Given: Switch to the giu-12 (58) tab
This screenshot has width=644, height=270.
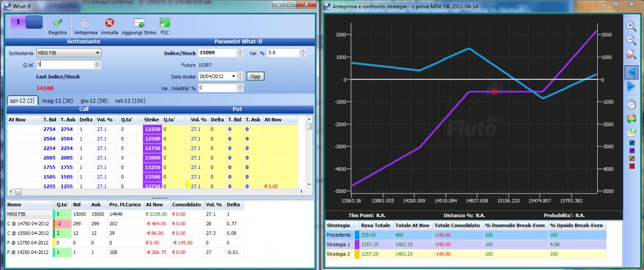Looking at the screenshot, I should tap(94, 101).
